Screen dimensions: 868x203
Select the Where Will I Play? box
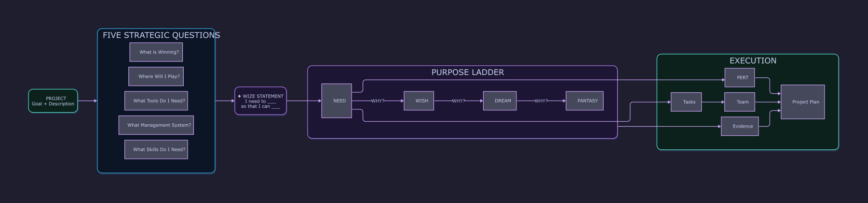pos(156,76)
